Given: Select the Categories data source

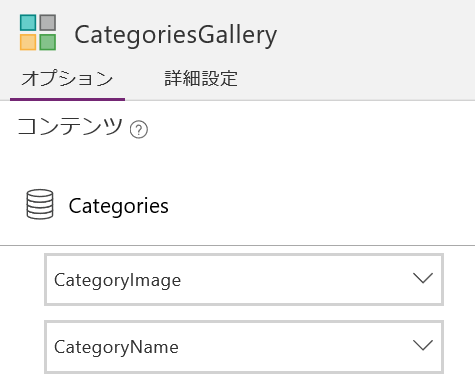Looking at the screenshot, I should pos(237,205).
